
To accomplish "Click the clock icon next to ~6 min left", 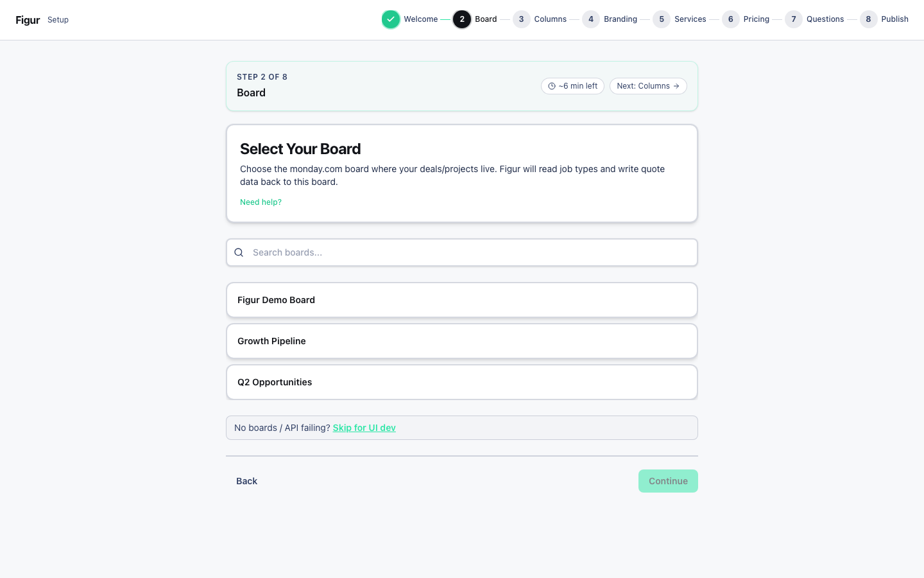I will point(552,85).
